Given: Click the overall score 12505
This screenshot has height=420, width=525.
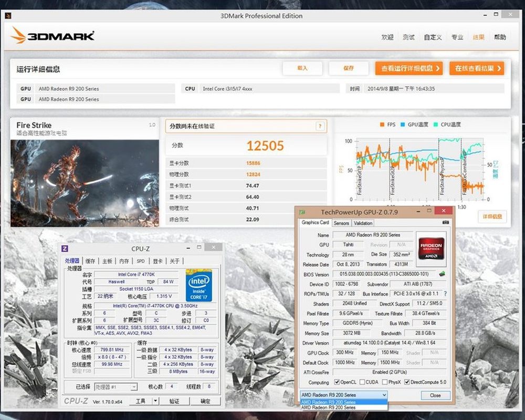Looking at the screenshot, I should click(265, 146).
